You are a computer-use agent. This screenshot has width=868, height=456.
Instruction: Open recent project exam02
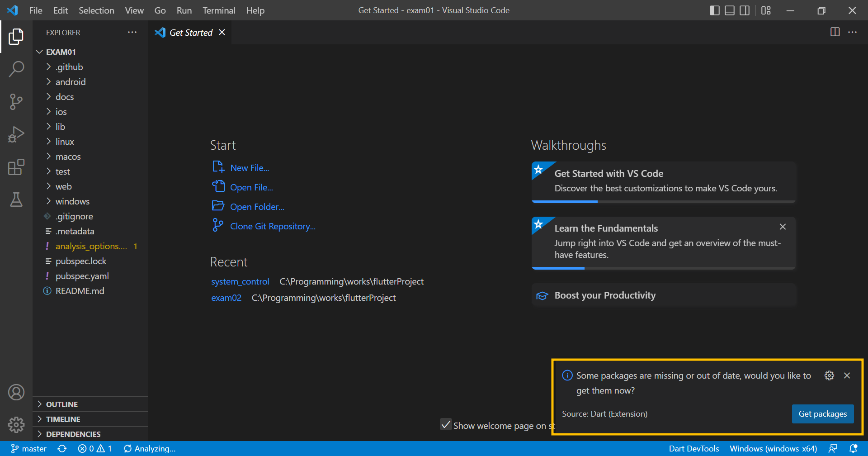[x=226, y=298]
